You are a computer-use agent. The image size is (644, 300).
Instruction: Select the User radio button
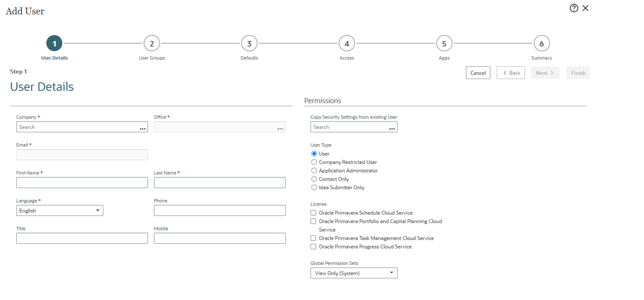point(314,154)
